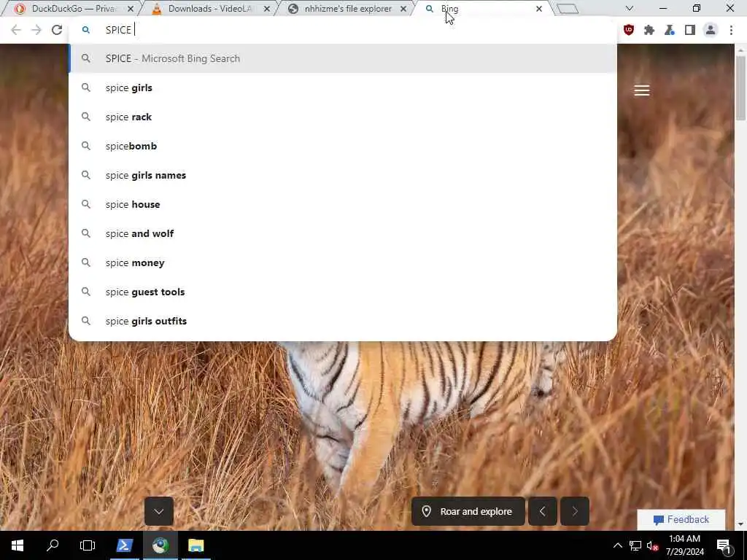
Task: Show hidden system tray icons
Action: [x=617, y=545]
